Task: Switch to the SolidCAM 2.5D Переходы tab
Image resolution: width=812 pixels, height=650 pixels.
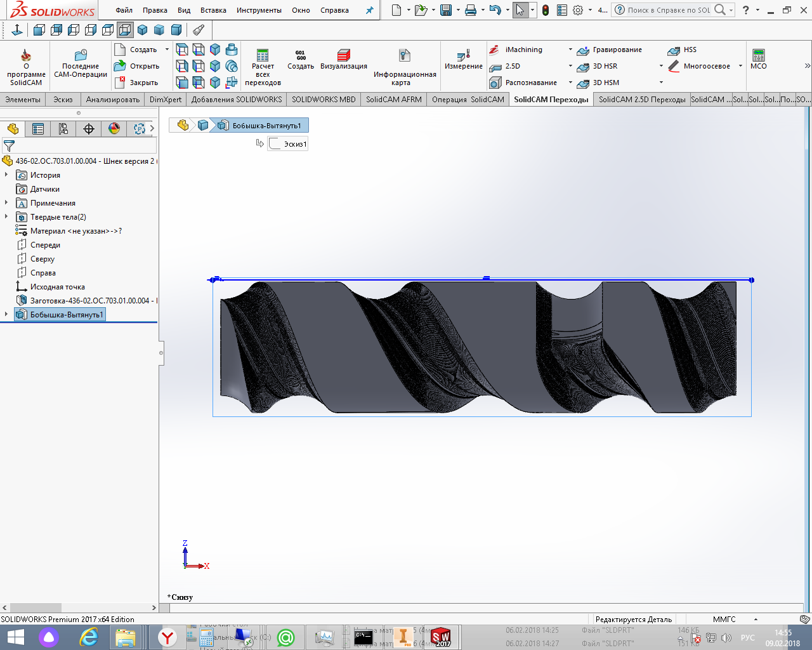Action: [x=642, y=100]
